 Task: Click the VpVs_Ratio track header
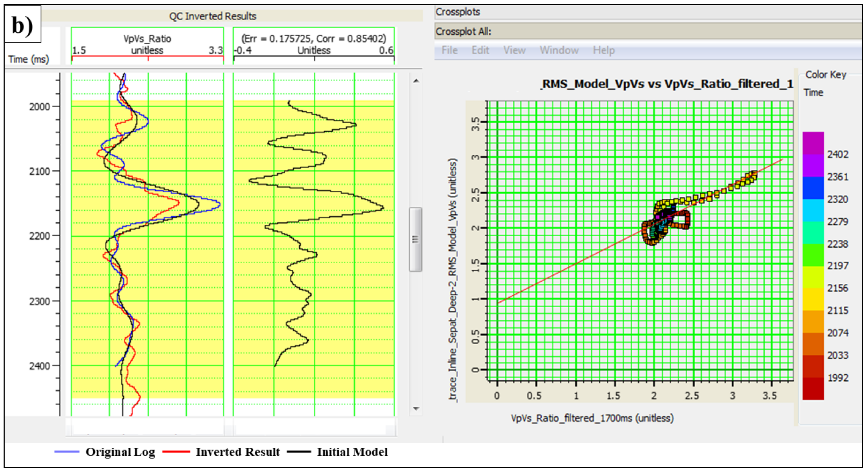click(x=147, y=44)
